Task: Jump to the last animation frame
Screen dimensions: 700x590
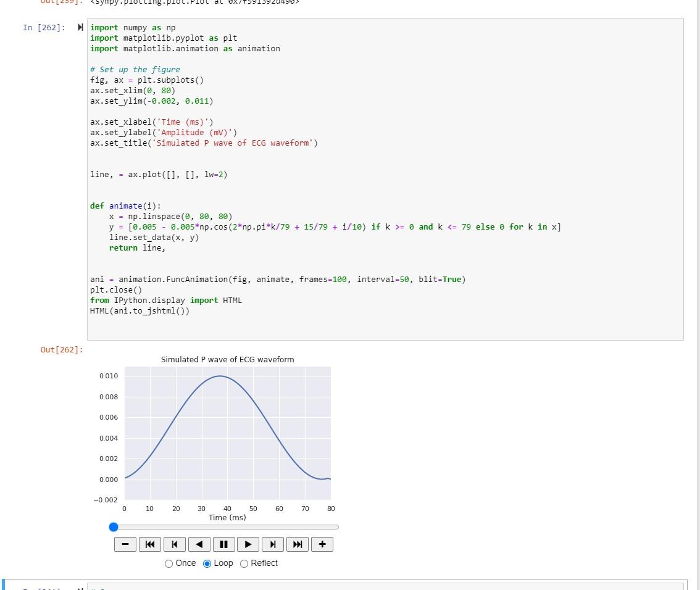Action: pos(298,544)
